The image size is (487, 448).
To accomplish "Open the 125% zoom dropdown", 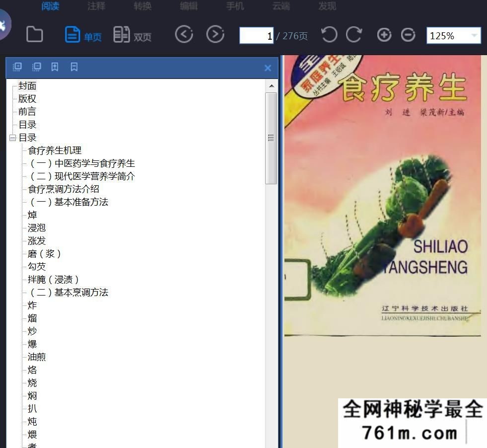I will tap(453, 36).
